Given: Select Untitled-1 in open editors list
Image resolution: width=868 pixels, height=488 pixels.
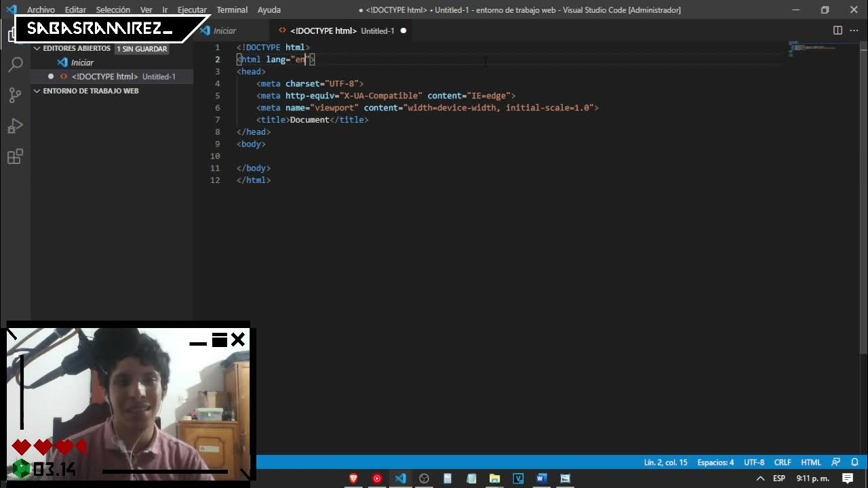Looking at the screenshot, I should (113, 77).
